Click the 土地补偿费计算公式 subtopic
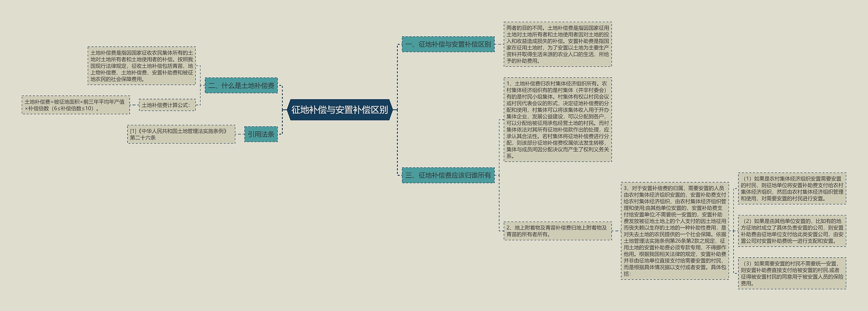This screenshot has height=311, width=868. (167, 105)
